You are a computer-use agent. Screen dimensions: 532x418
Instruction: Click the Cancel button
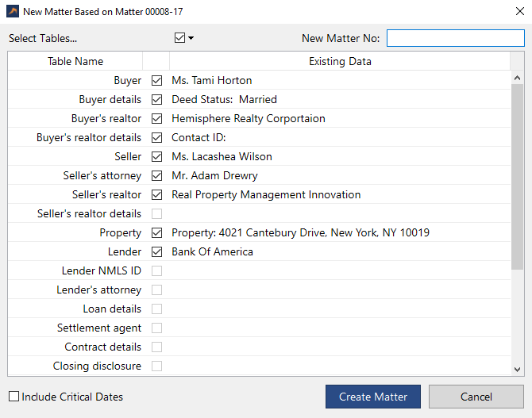pos(476,397)
